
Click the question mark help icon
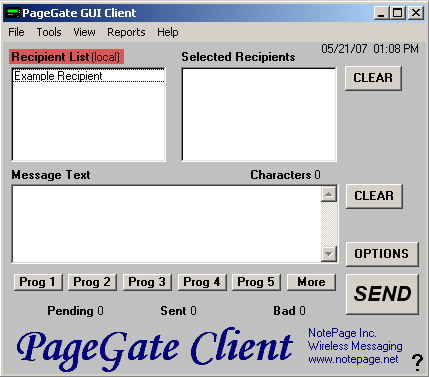pyautogui.click(x=417, y=362)
